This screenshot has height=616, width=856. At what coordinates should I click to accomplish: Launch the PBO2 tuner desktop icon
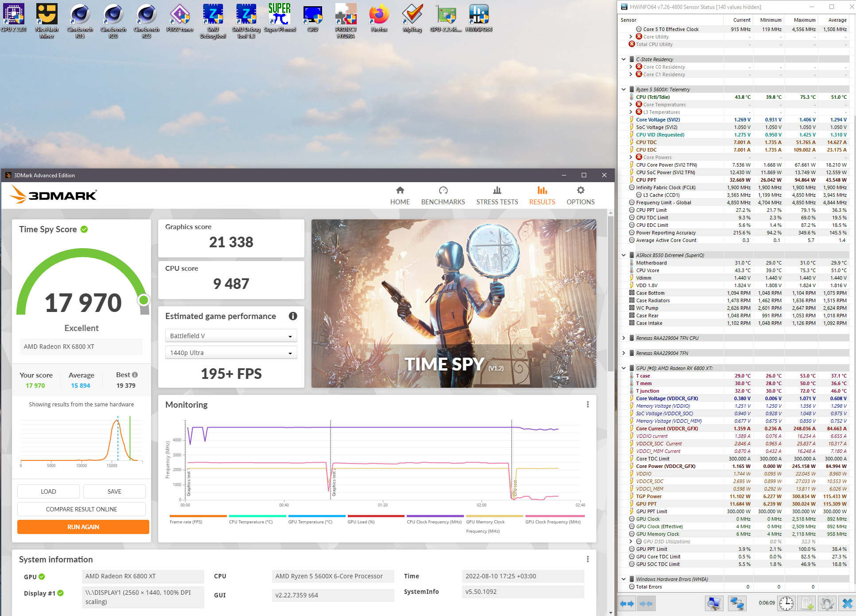[x=180, y=18]
